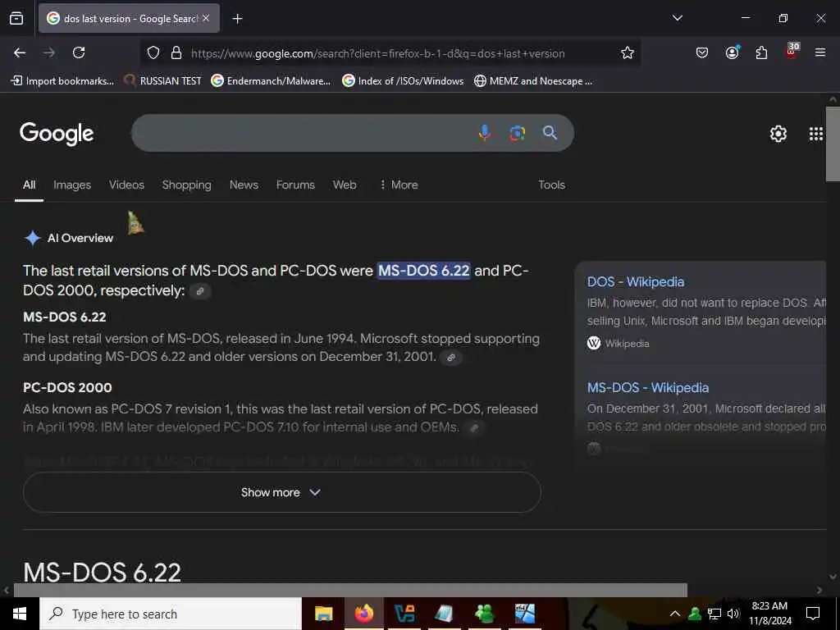Bookmark this page with the star icon
Screen dimensions: 840x630
628,52
